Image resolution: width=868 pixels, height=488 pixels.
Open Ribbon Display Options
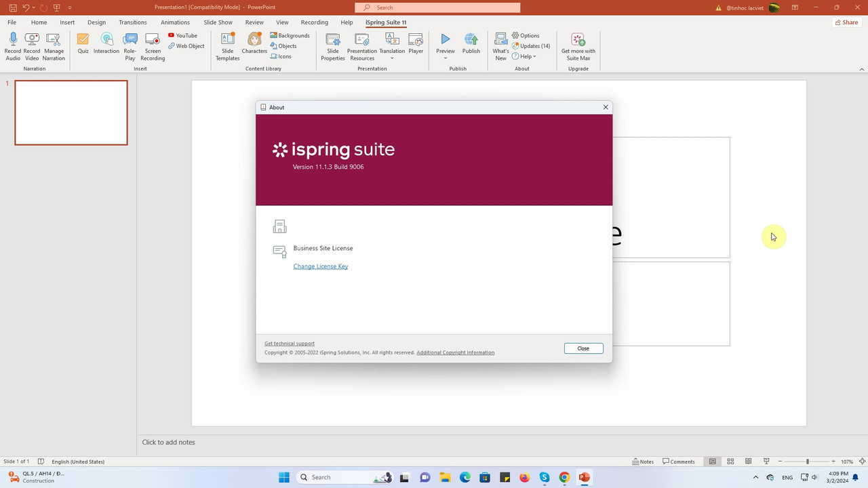pyautogui.click(x=795, y=7)
